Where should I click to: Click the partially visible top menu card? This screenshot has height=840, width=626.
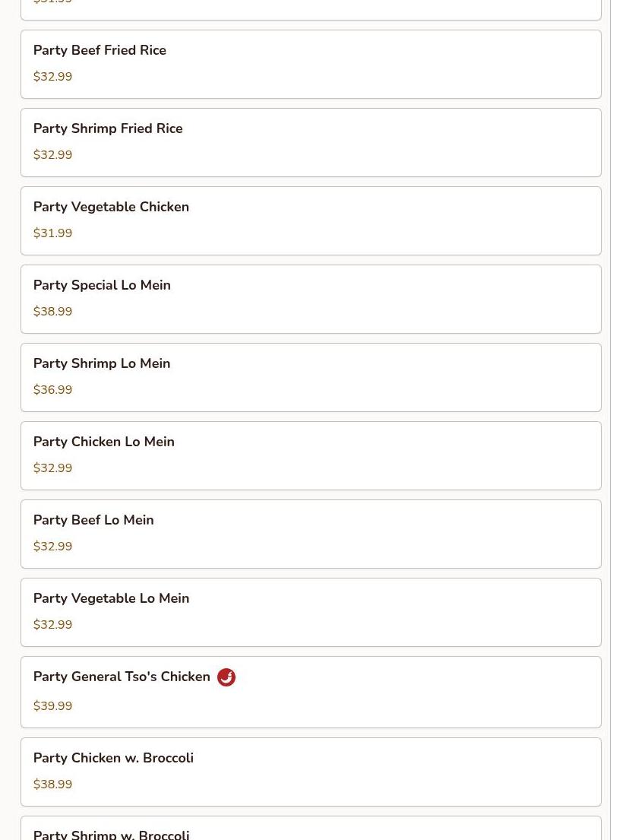coord(311,10)
